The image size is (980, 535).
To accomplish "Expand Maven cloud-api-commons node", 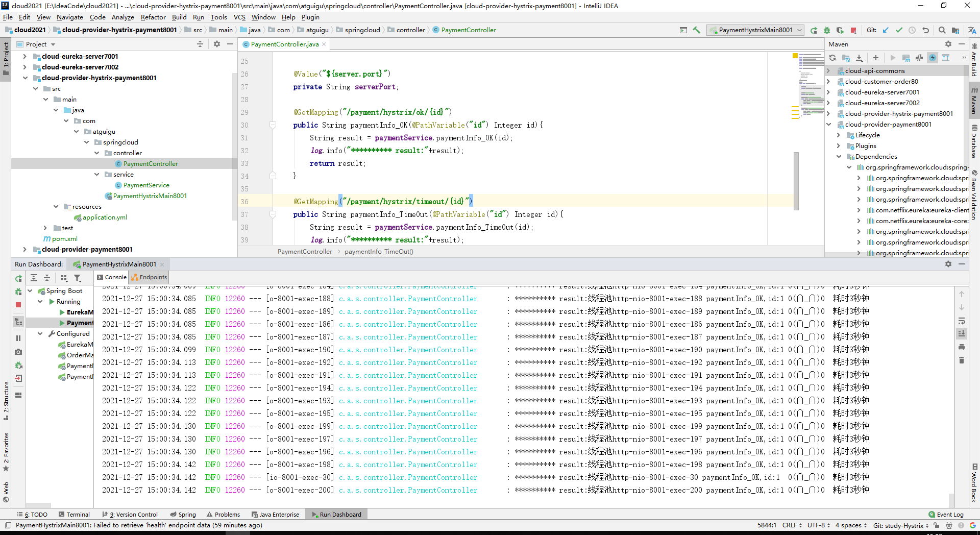I will point(828,71).
